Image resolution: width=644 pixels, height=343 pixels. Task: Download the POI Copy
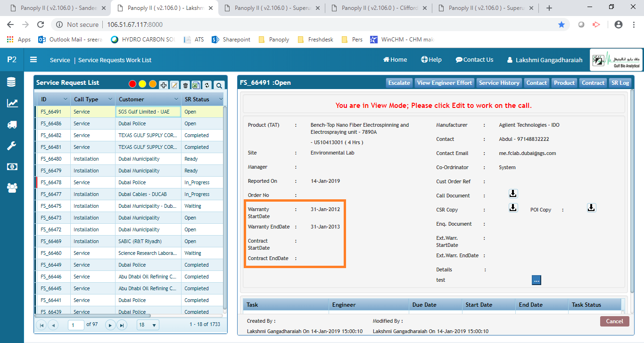(x=591, y=208)
